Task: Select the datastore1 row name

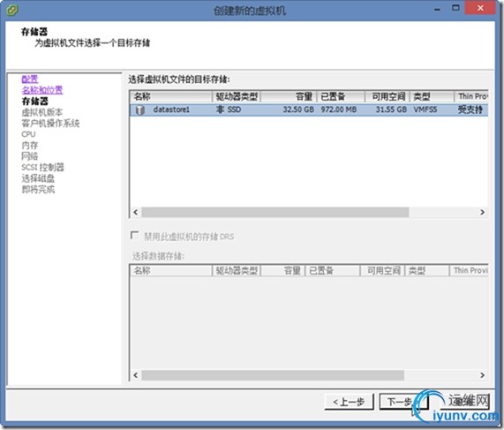Action: [171, 109]
